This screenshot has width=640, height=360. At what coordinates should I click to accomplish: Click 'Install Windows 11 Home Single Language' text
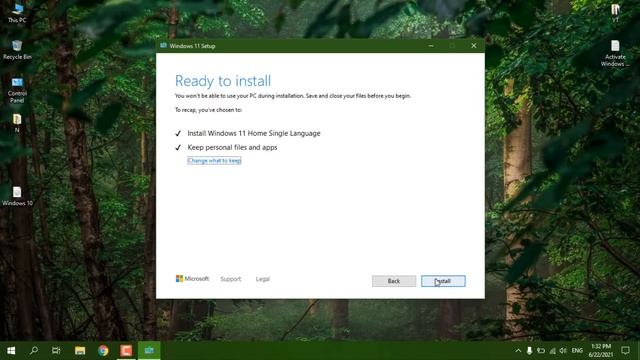(x=254, y=133)
